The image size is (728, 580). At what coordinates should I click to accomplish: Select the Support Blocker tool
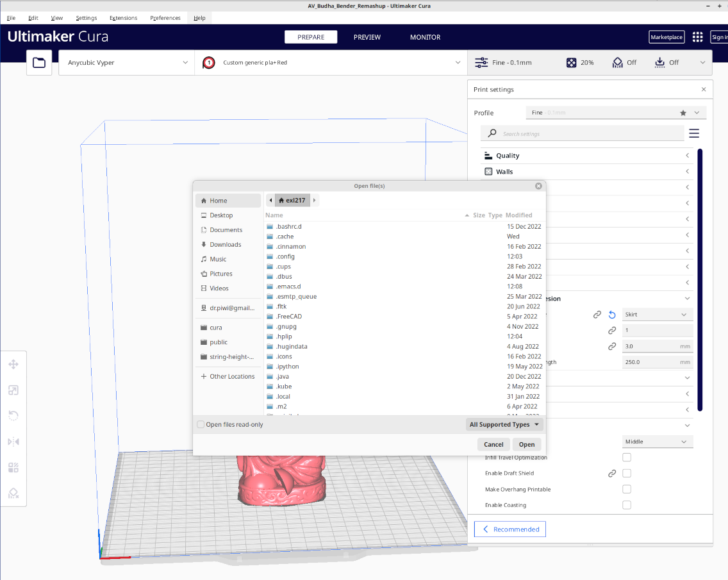pyautogui.click(x=13, y=493)
